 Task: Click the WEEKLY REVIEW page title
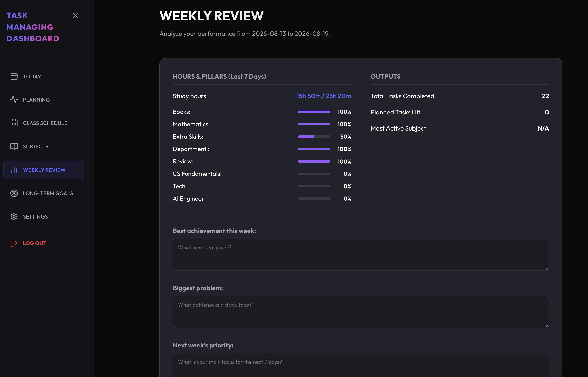pyautogui.click(x=211, y=16)
